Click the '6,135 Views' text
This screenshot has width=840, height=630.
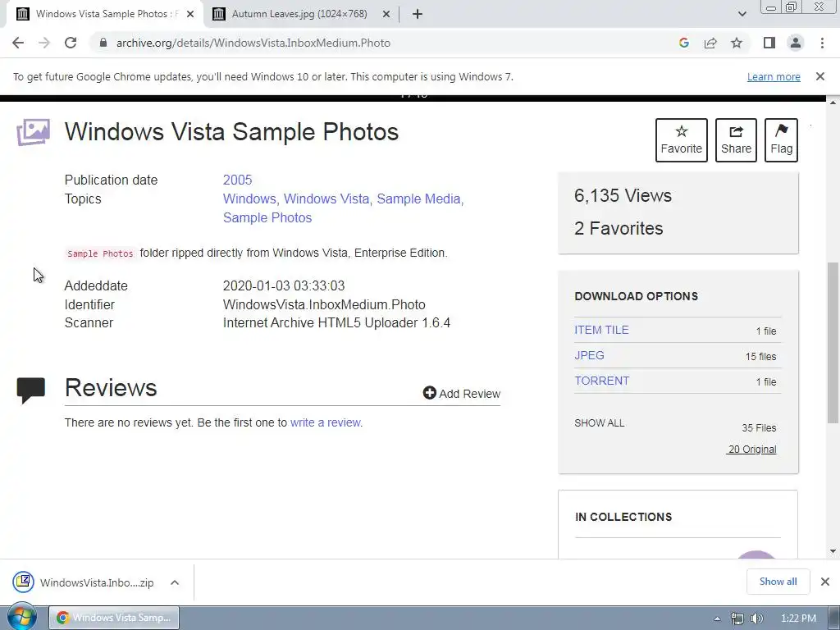623,195
